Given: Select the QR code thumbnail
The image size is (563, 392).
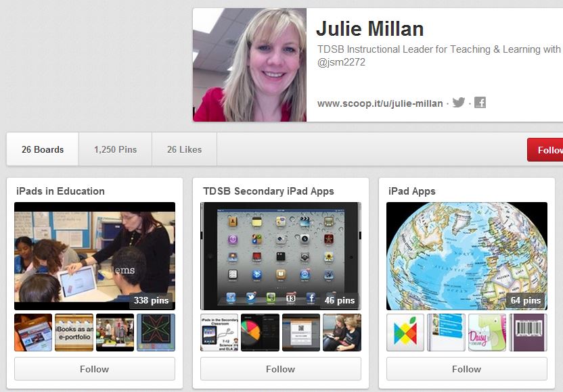Looking at the screenshot, I should click(x=301, y=333).
